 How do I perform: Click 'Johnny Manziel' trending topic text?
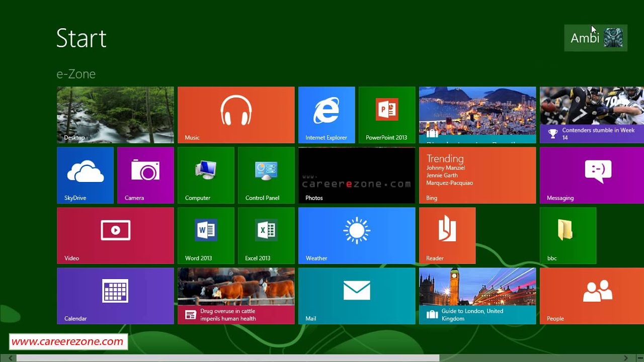[x=446, y=168]
